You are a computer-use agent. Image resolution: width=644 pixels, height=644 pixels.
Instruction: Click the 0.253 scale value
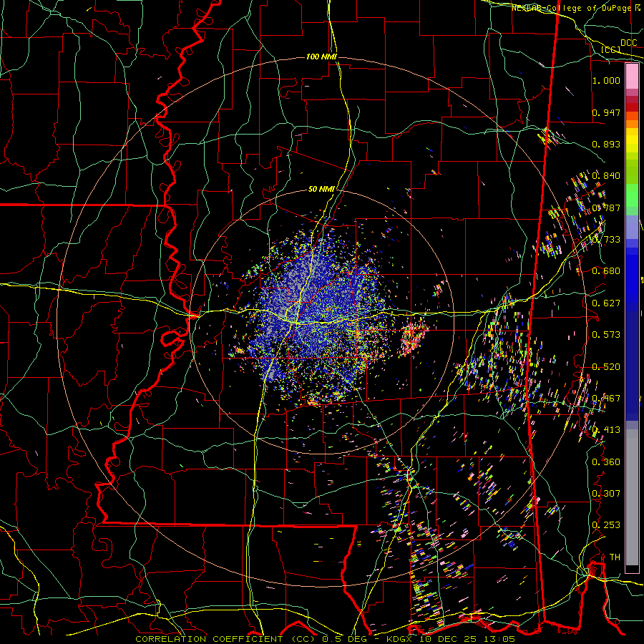[x=606, y=525]
